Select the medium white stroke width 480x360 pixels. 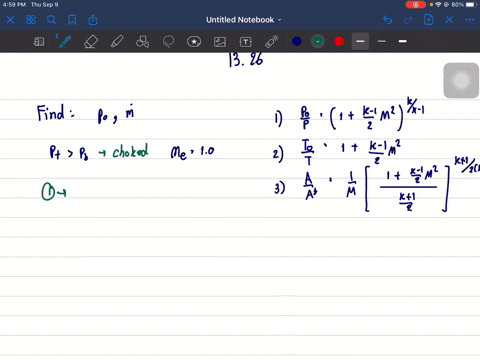coord(403,41)
